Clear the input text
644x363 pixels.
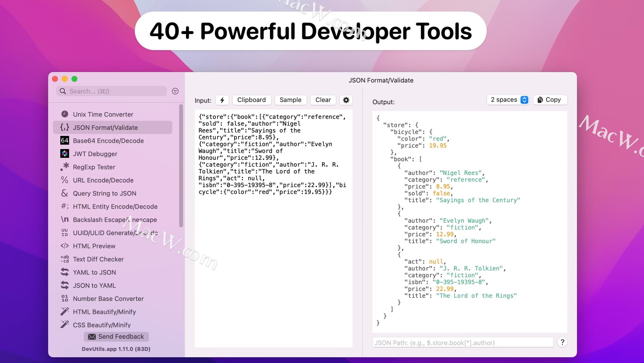tap(323, 100)
